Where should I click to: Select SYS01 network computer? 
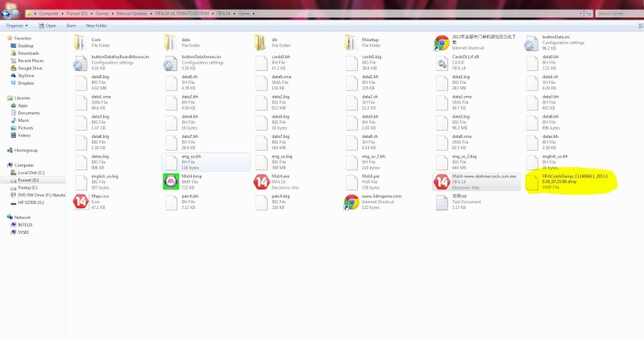point(23,232)
